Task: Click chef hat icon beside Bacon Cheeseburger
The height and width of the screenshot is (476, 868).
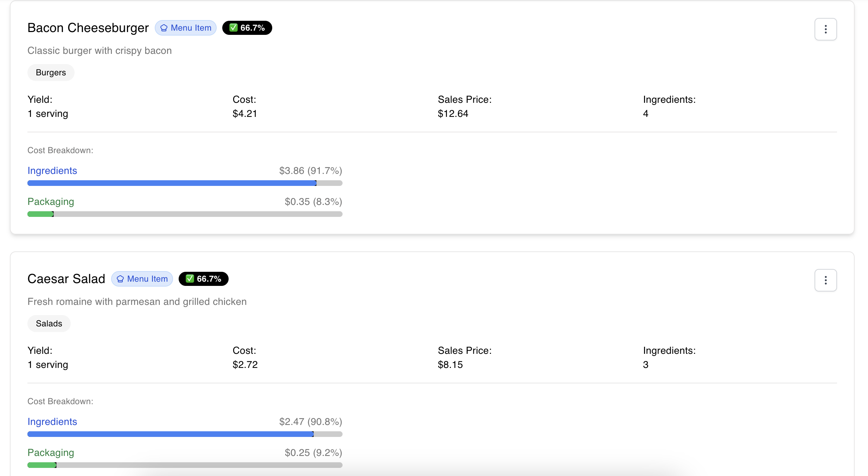Action: point(164,28)
